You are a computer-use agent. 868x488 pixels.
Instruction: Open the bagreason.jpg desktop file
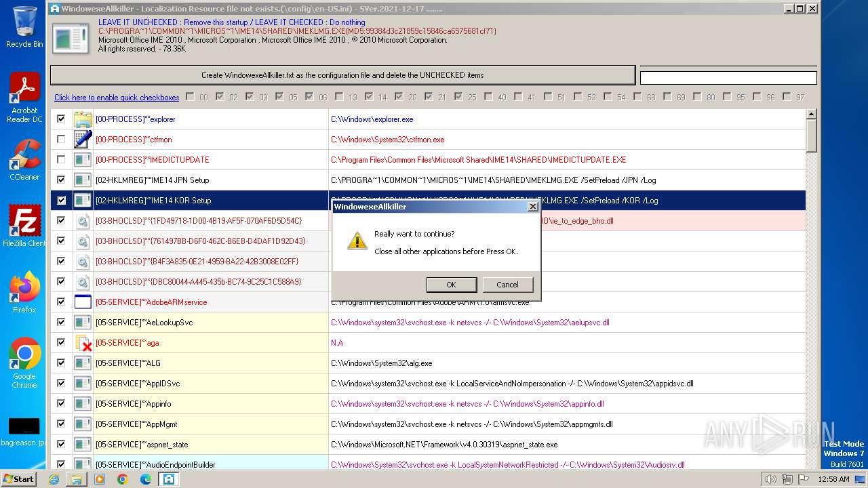(x=24, y=432)
